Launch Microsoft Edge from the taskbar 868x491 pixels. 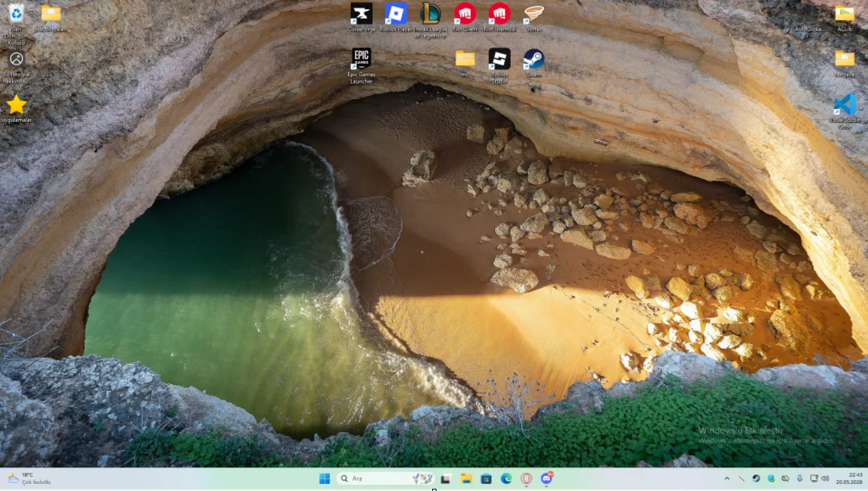coord(506,478)
